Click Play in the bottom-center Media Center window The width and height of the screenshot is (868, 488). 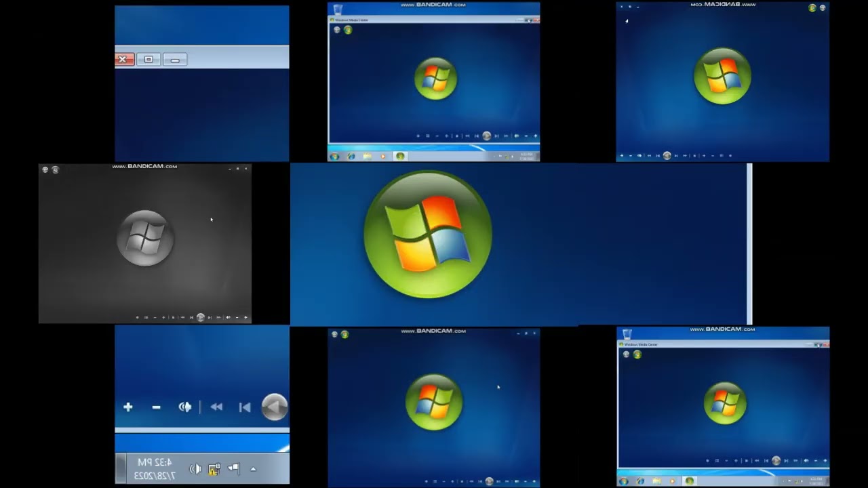490,481
